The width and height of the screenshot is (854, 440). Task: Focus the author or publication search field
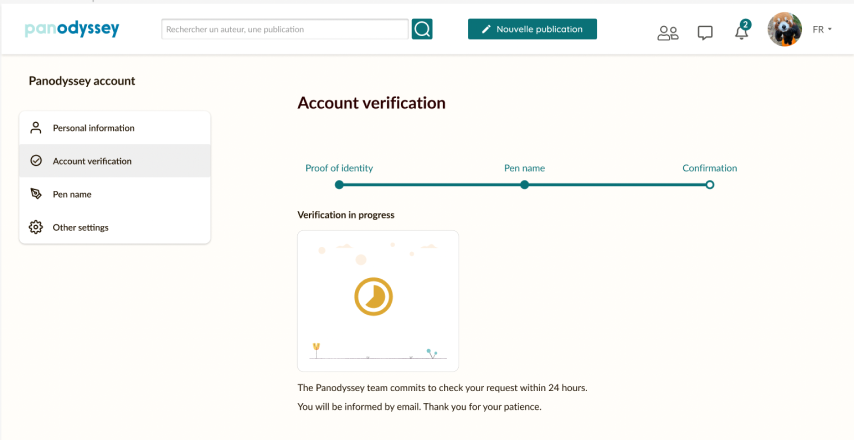coord(285,29)
